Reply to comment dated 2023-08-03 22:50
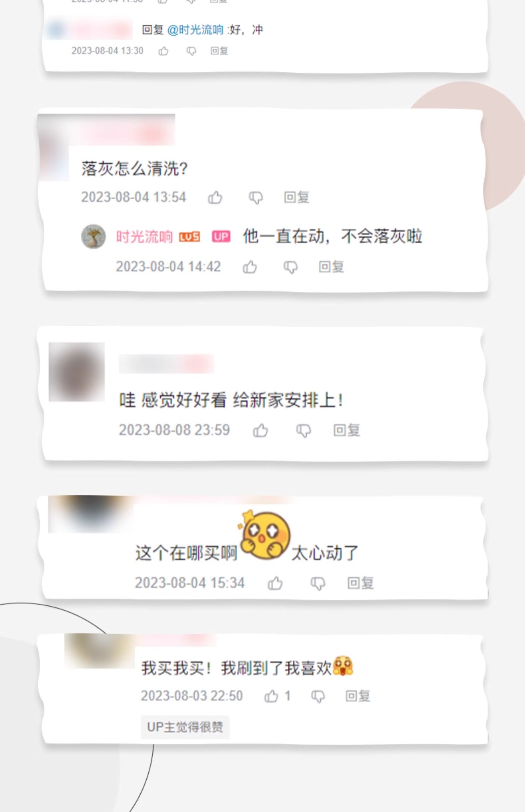The width and height of the screenshot is (525, 812). pos(358,696)
